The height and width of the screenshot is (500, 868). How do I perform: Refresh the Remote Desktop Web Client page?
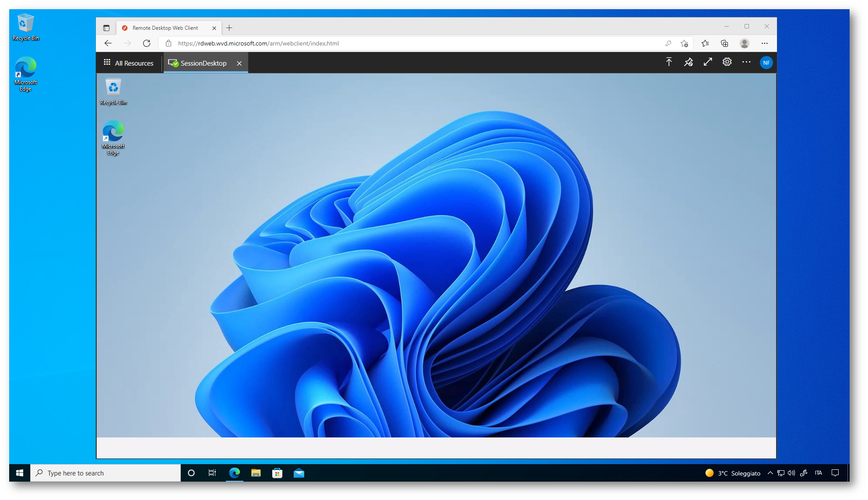[x=147, y=43]
